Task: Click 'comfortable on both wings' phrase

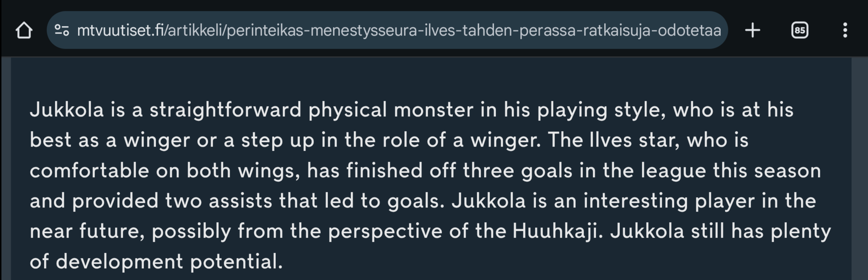Action: point(165,171)
